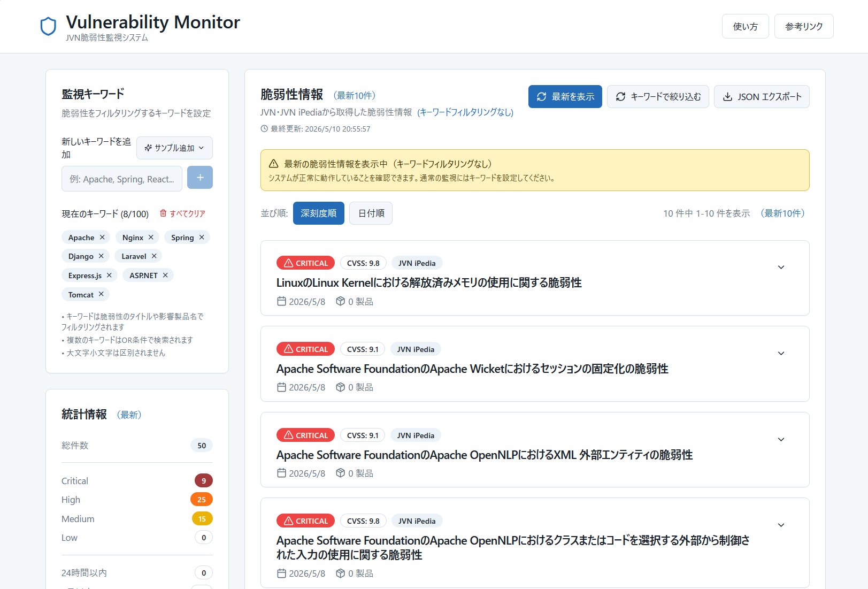
Task: Click the package icon on Linux Kernel card
Action: (x=340, y=301)
